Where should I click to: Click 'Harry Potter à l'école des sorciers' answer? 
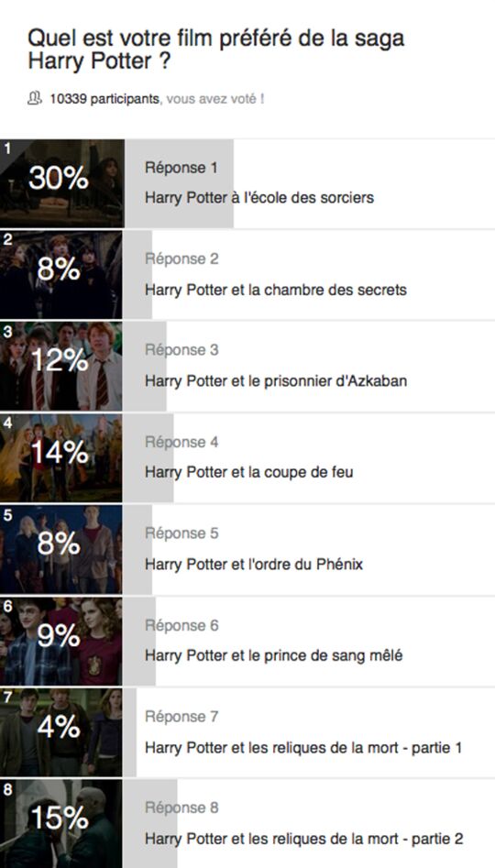click(259, 198)
